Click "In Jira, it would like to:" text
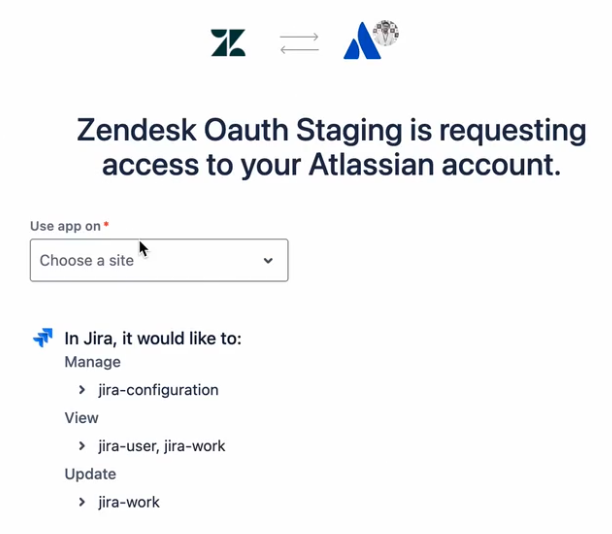The width and height of the screenshot is (612, 534). tap(153, 338)
